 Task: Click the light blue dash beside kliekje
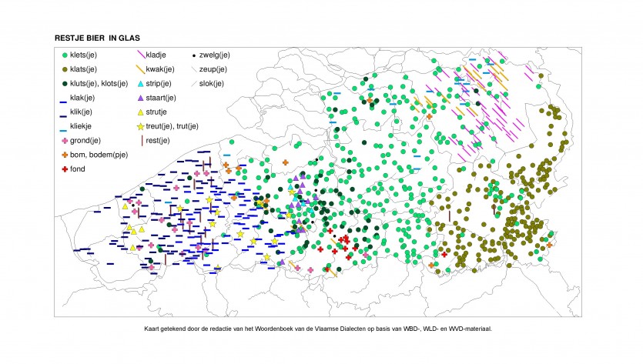click(x=63, y=131)
